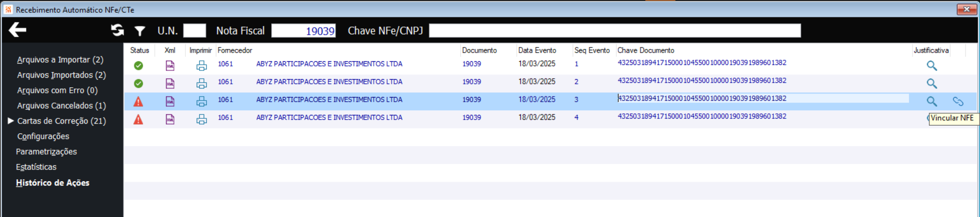The width and height of the screenshot is (980, 217).
Task: Click date 18/03/2025 in Seq Evento 2 row
Action: 537,82
